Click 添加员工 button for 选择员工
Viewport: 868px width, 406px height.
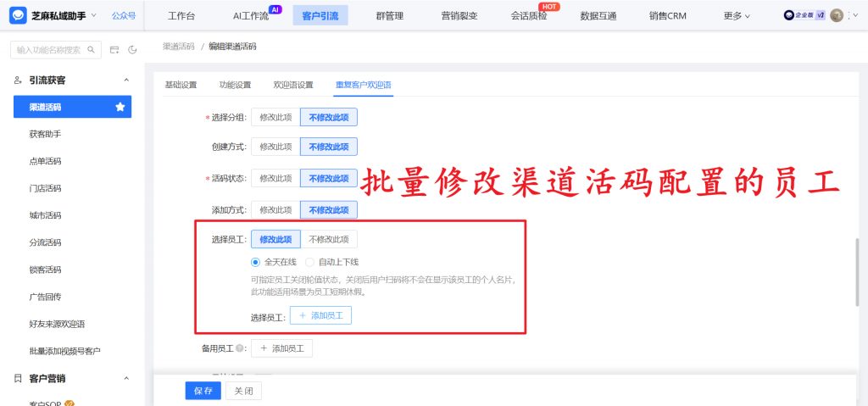[320, 315]
